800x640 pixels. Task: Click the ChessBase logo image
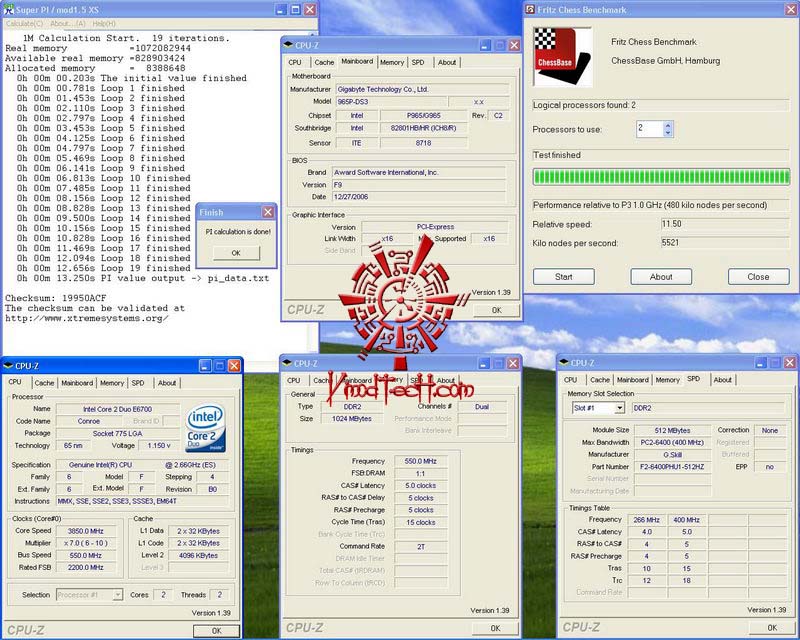click(562, 57)
